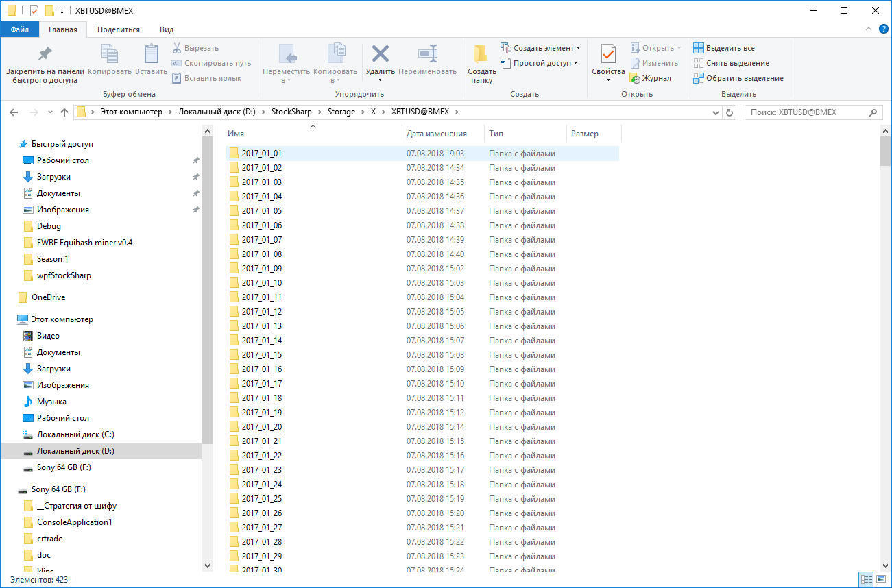892x588 pixels.
Task: Click Select all (Выделить все) icon
Action: coord(698,48)
